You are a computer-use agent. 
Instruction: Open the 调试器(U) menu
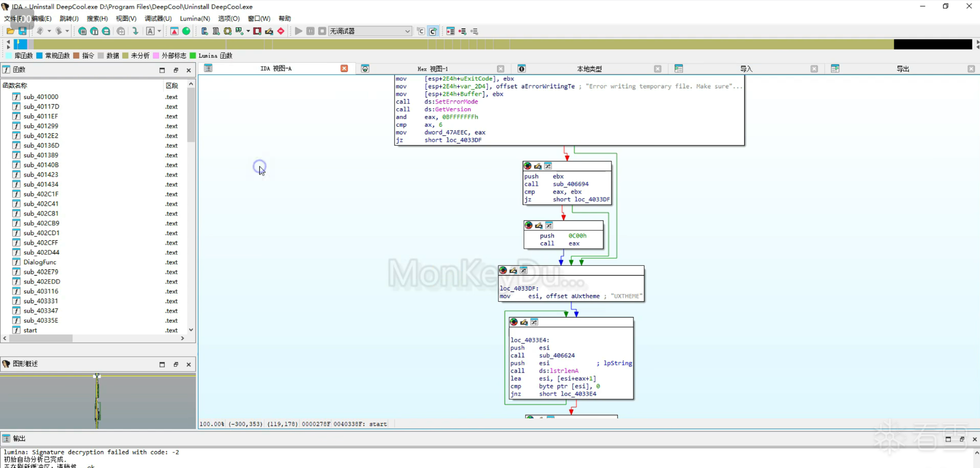tap(158, 18)
